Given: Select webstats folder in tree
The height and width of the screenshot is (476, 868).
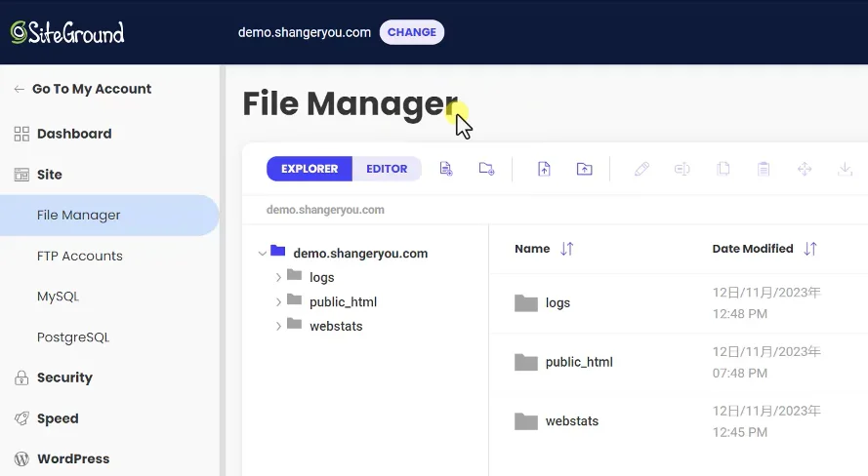Looking at the screenshot, I should tap(336, 326).
